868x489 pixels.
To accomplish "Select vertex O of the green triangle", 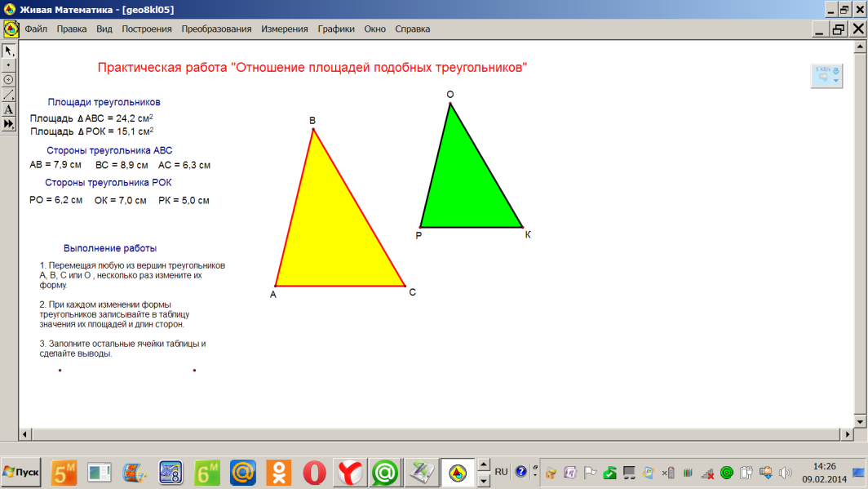I will point(450,104).
